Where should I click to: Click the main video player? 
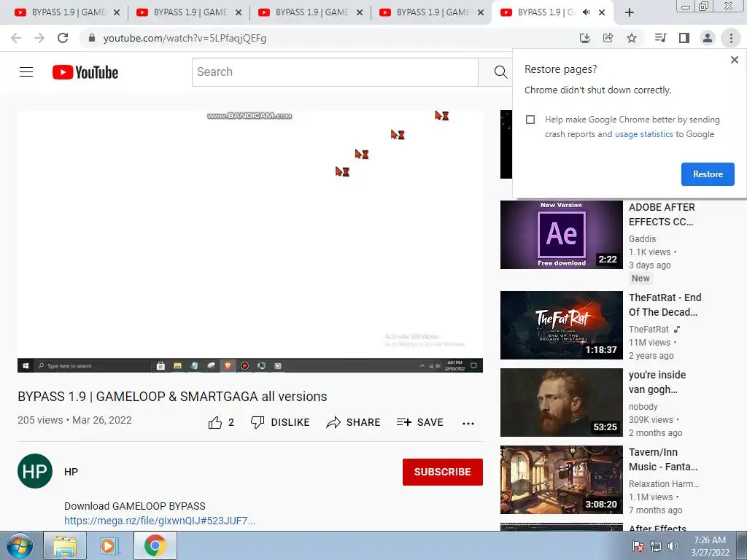coord(250,241)
